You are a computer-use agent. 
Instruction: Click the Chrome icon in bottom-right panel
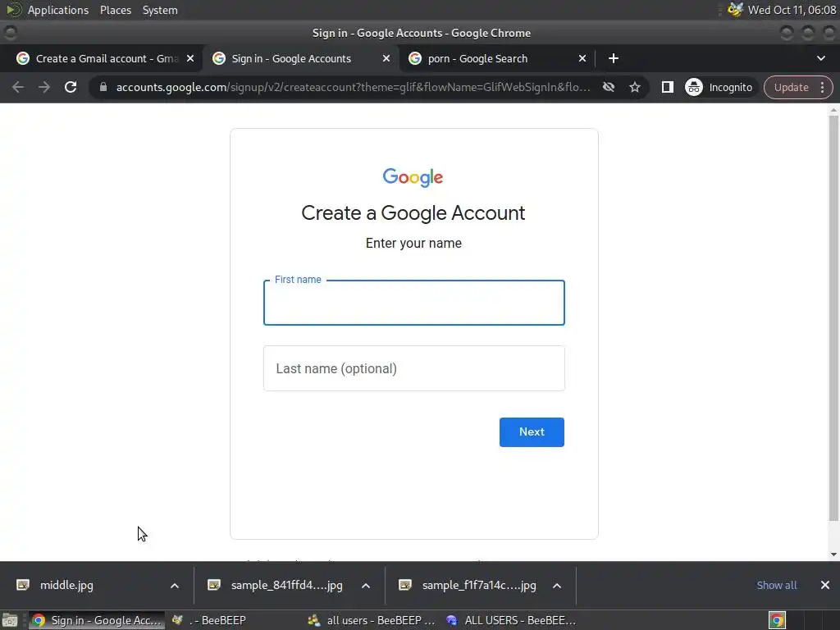pyautogui.click(x=777, y=620)
